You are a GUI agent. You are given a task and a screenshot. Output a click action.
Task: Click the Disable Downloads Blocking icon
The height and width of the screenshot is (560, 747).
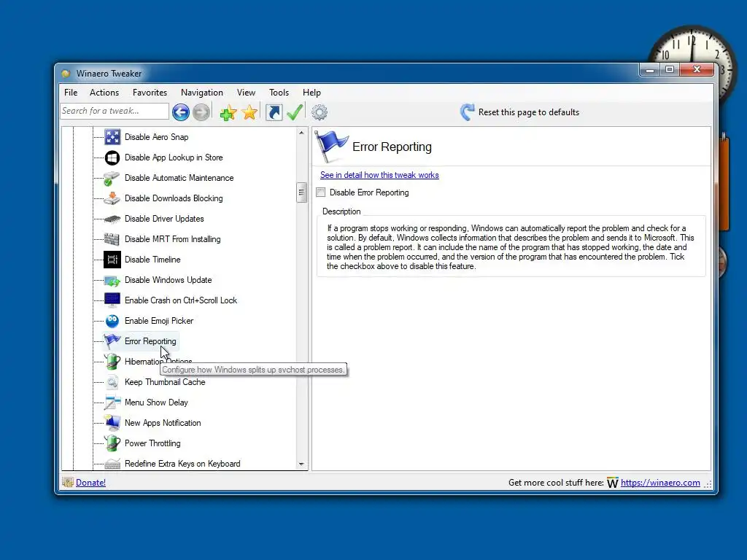[112, 198]
